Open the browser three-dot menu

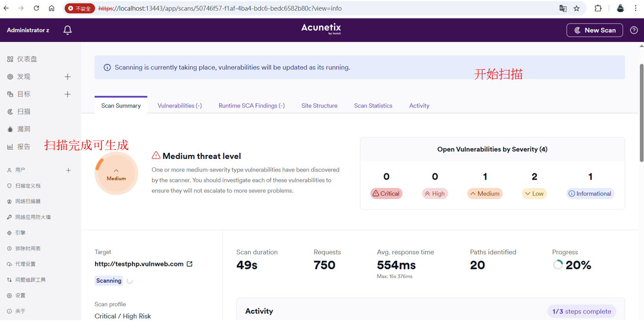click(x=636, y=8)
